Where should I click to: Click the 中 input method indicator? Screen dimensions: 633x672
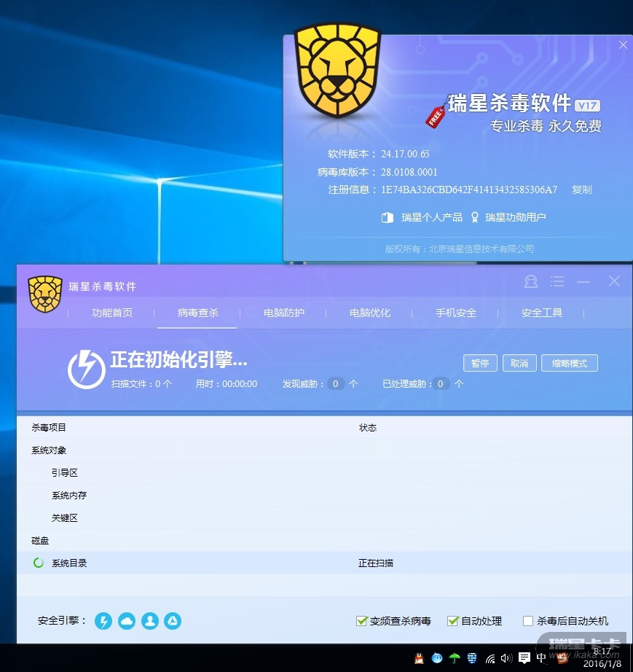(541, 658)
